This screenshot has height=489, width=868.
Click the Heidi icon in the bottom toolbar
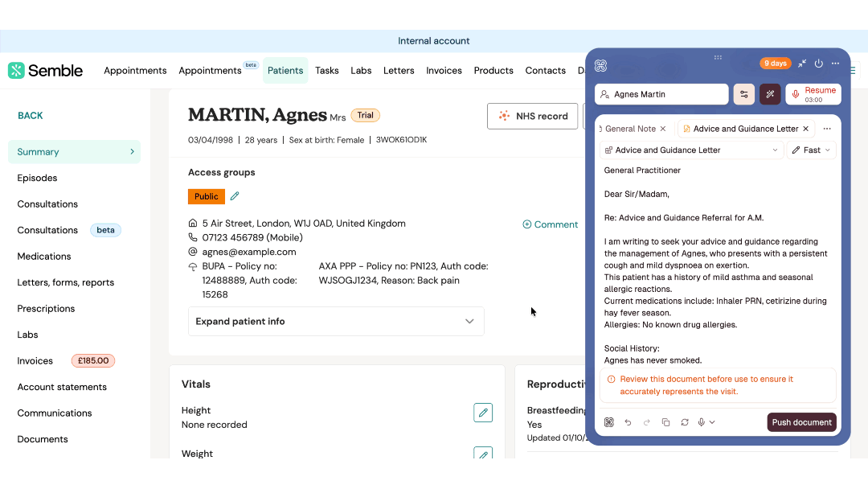609,422
